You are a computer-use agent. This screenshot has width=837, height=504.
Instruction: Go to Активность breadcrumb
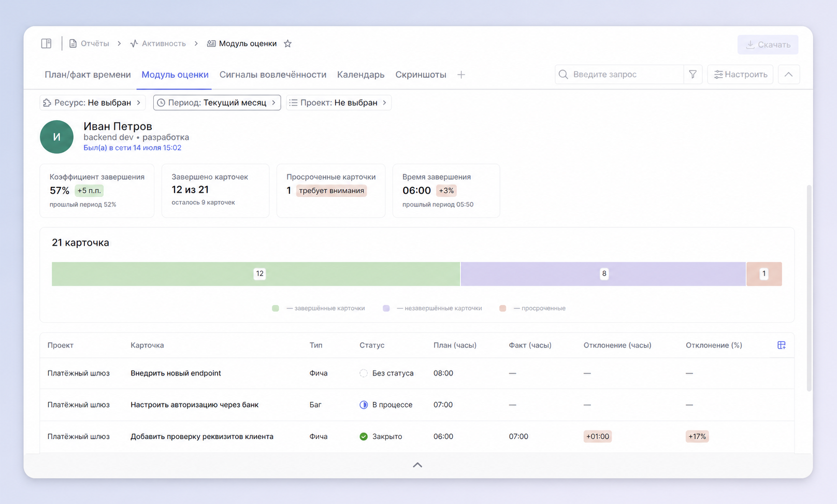pyautogui.click(x=164, y=44)
